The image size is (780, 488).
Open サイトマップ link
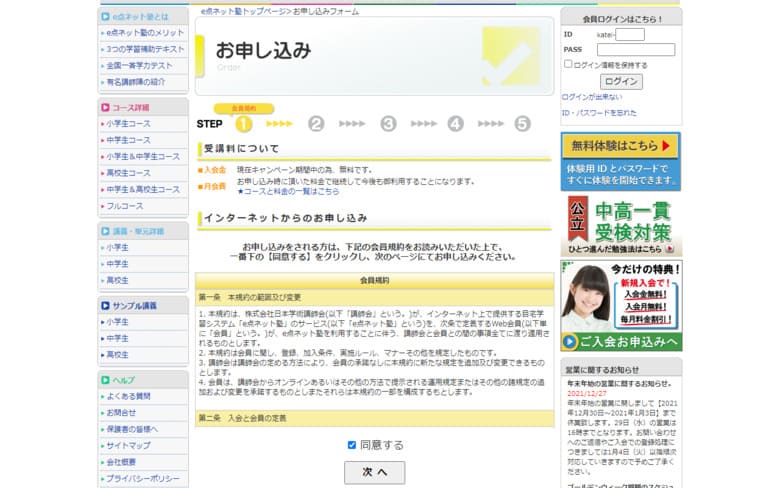click(x=128, y=446)
